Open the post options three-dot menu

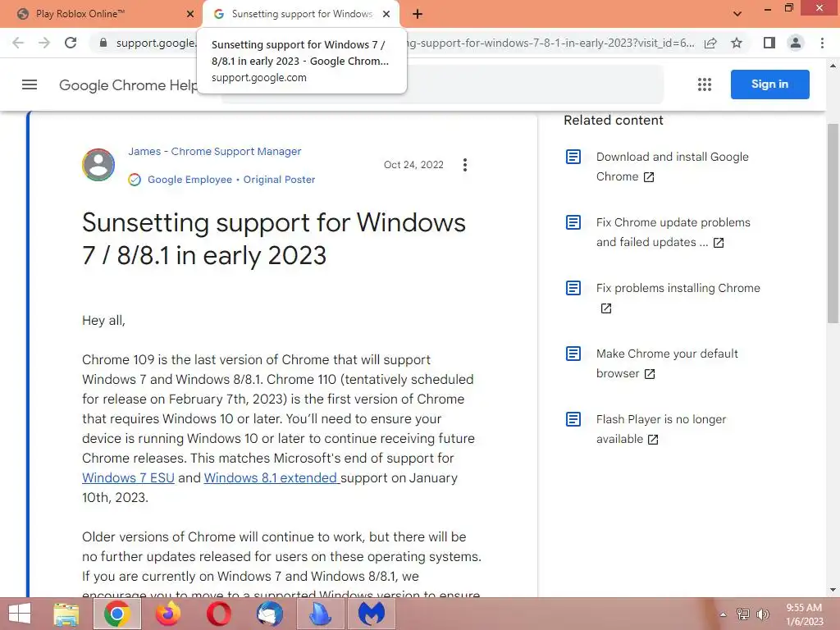465,165
